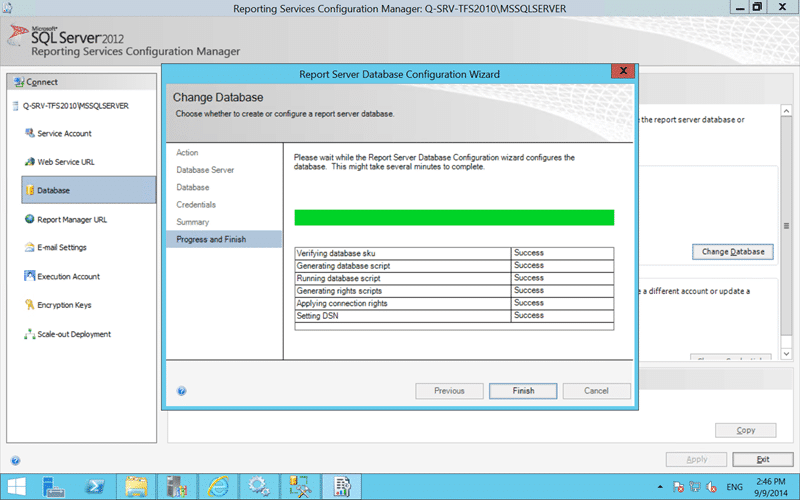Click the Previous button in the wizard
The image size is (800, 500).
click(x=449, y=391)
